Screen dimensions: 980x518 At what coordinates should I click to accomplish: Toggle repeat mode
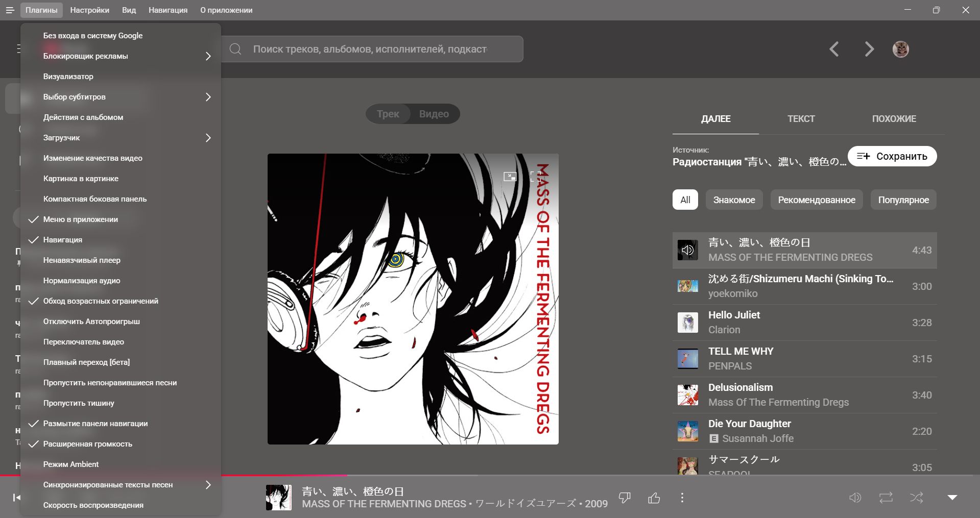click(886, 498)
